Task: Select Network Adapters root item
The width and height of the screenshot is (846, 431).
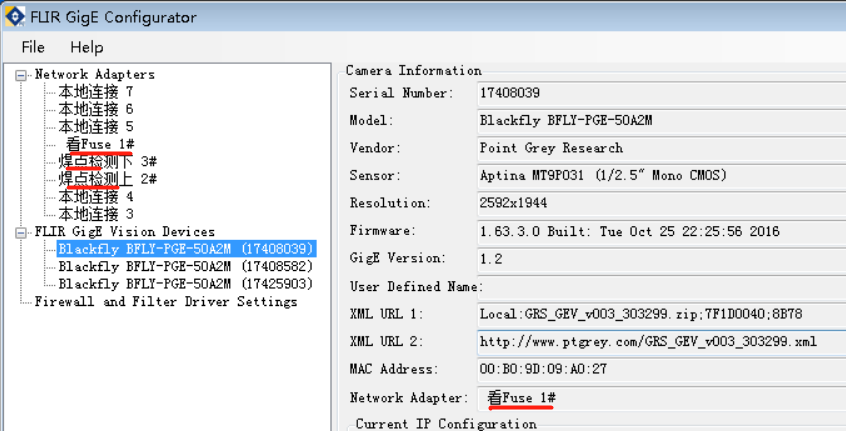Action: coord(95,74)
